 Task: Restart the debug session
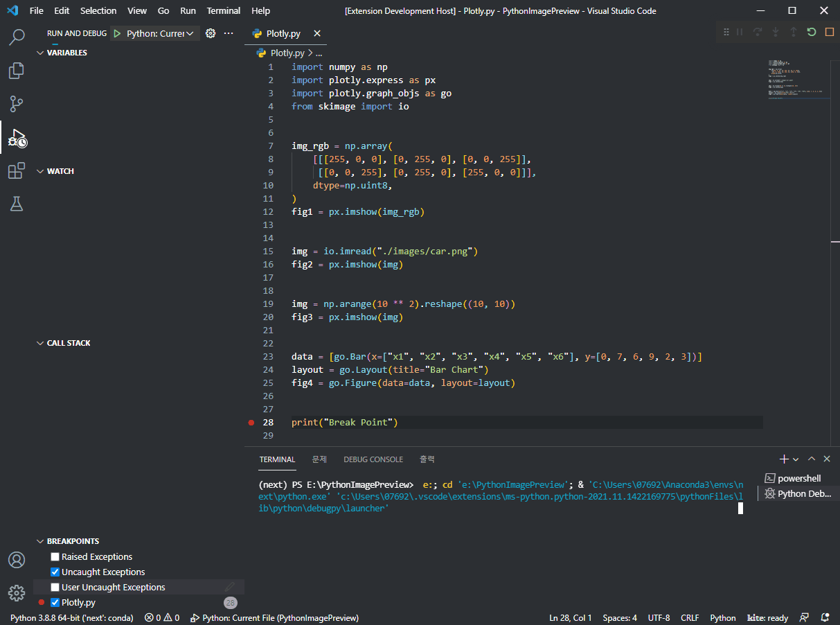point(812,33)
